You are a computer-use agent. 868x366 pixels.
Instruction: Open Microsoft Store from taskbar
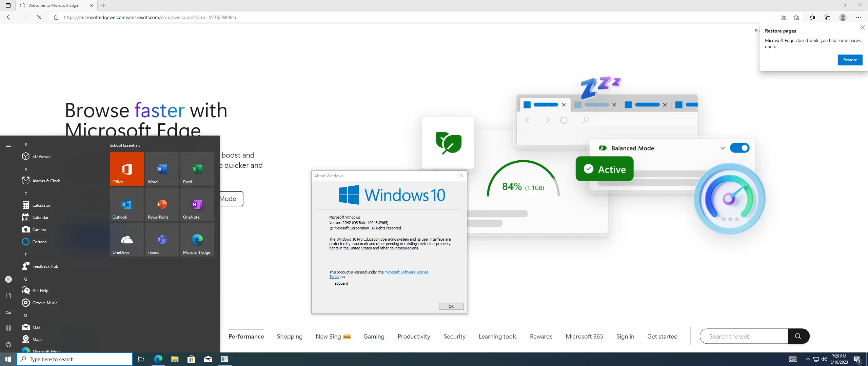click(x=191, y=359)
